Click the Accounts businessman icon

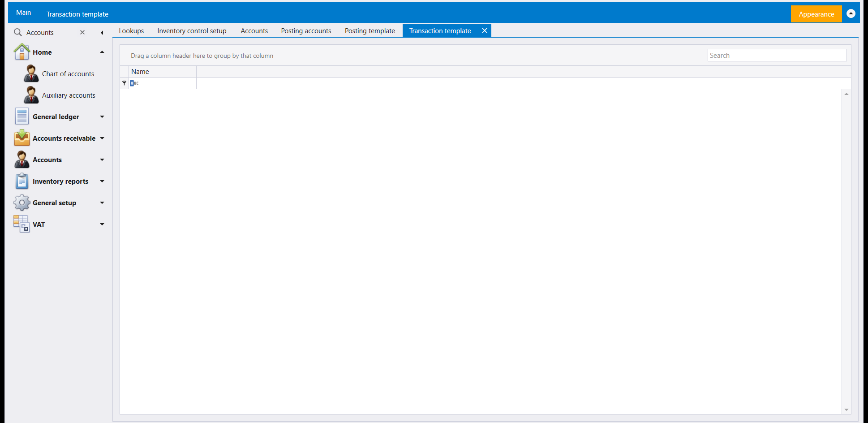coord(21,160)
